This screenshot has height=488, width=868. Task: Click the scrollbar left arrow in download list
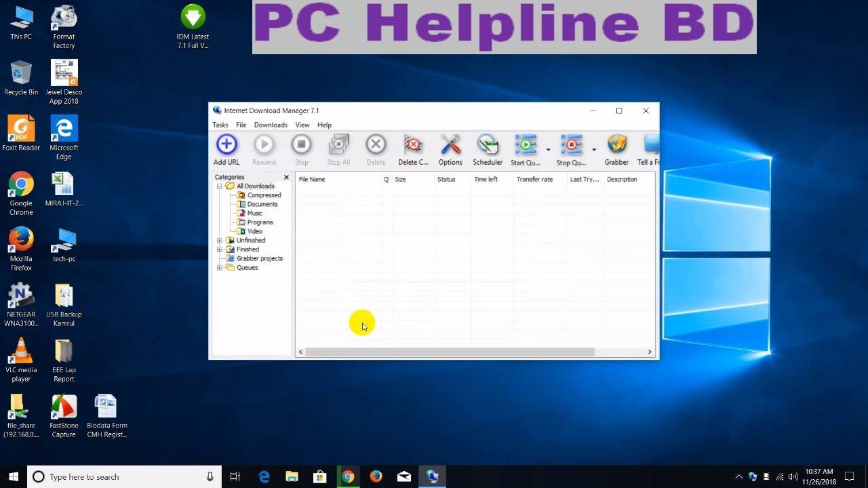(301, 352)
